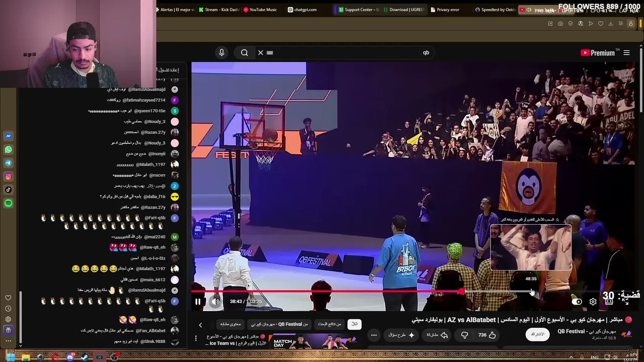This screenshot has width=644, height=362.
Task: Select the 'From QB Festival' filter chip
Action: (x=279, y=324)
